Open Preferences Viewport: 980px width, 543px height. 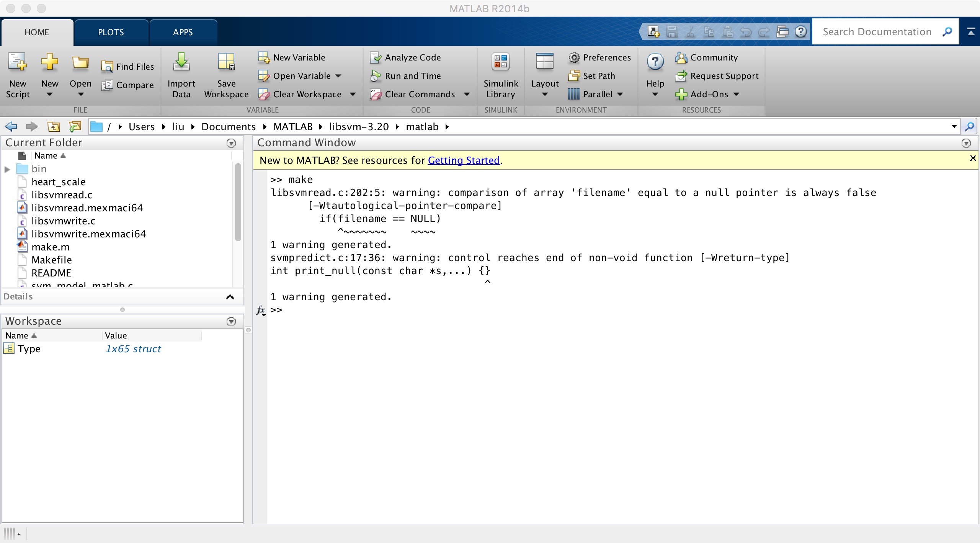click(599, 57)
